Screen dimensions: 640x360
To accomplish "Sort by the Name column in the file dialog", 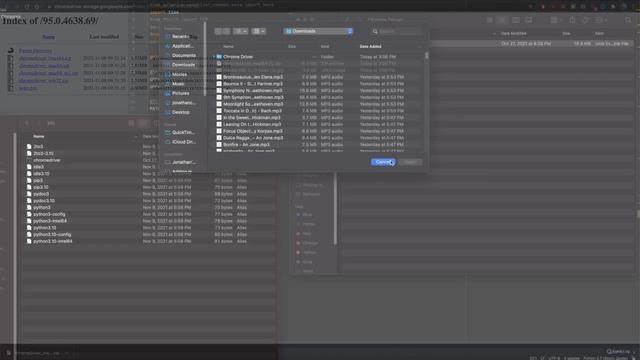I will click(x=228, y=47).
